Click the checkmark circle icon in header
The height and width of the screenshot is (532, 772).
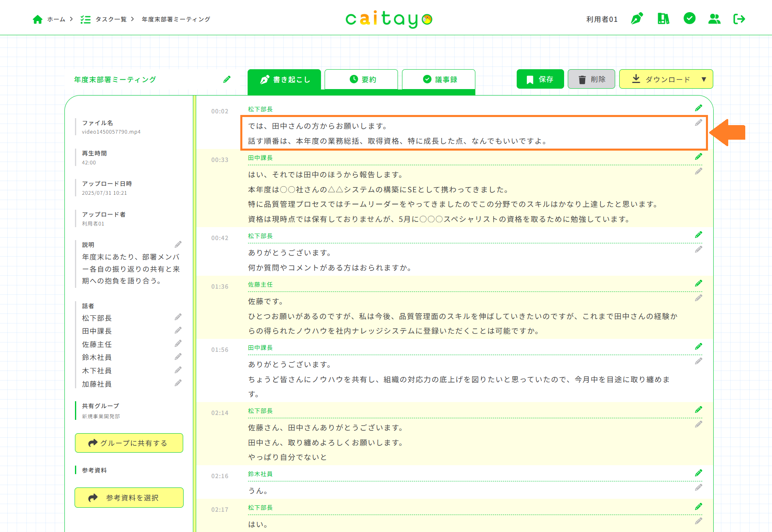pos(689,18)
